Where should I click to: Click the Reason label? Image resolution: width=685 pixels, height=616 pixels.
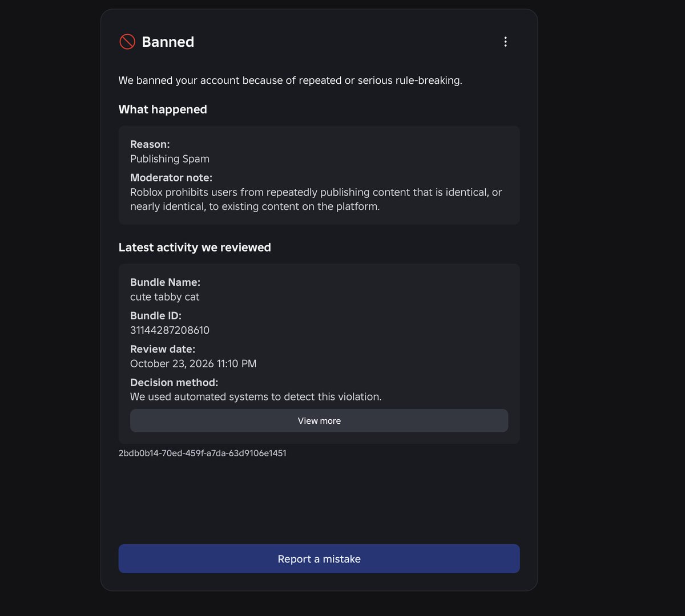[150, 144]
